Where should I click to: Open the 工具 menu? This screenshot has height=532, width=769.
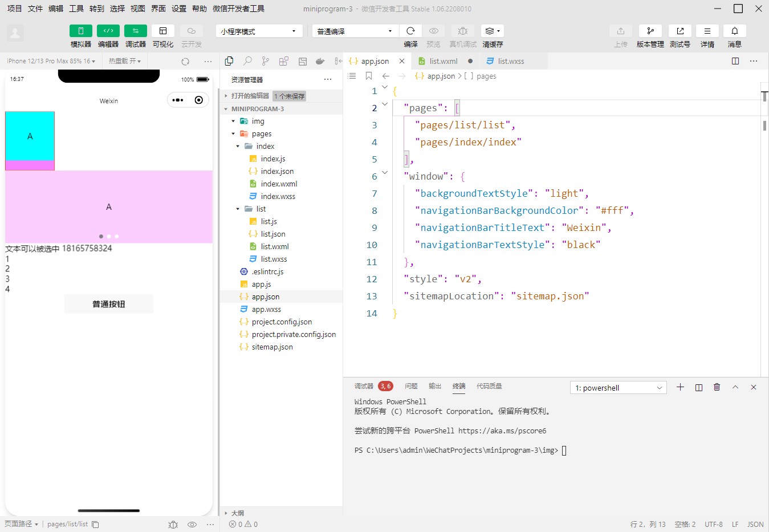click(x=76, y=9)
